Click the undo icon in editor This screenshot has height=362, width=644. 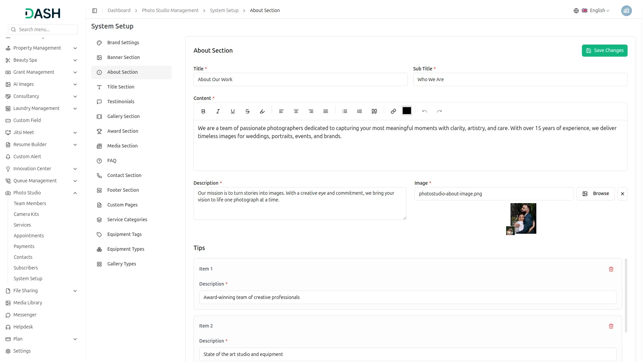(x=425, y=111)
